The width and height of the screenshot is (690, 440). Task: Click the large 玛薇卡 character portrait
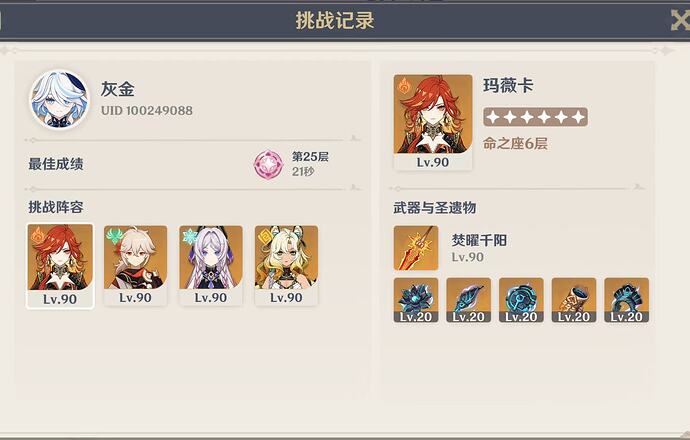[x=433, y=122]
